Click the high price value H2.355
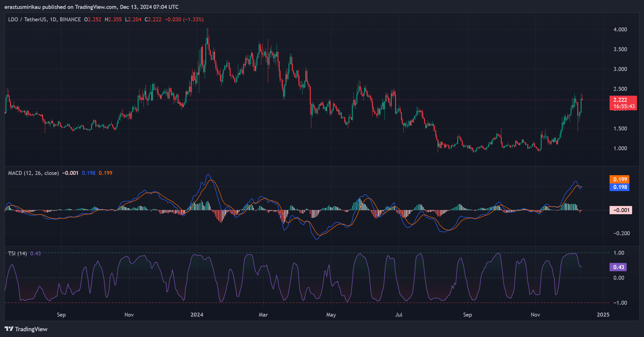The image size is (644, 337). point(113,20)
